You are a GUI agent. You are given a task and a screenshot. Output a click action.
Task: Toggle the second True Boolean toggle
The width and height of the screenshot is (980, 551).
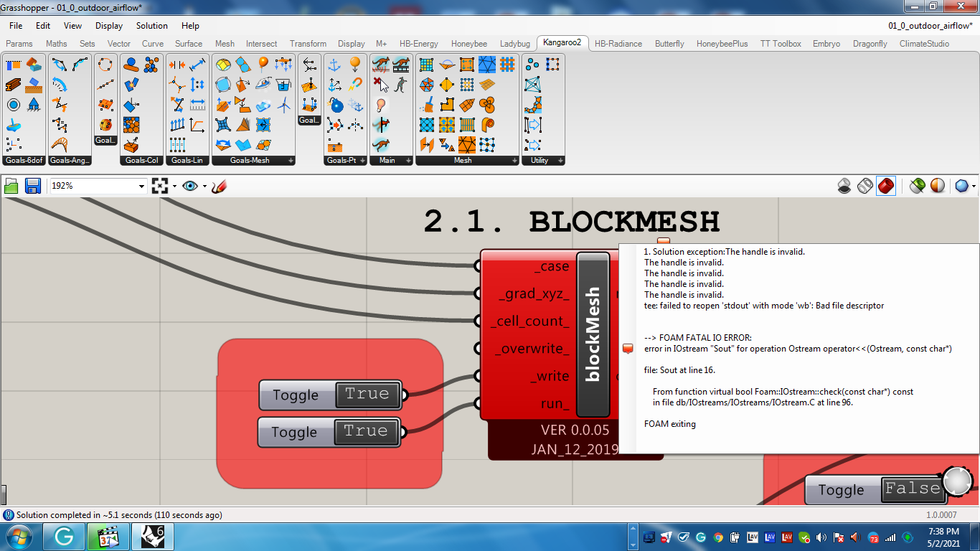329,432
